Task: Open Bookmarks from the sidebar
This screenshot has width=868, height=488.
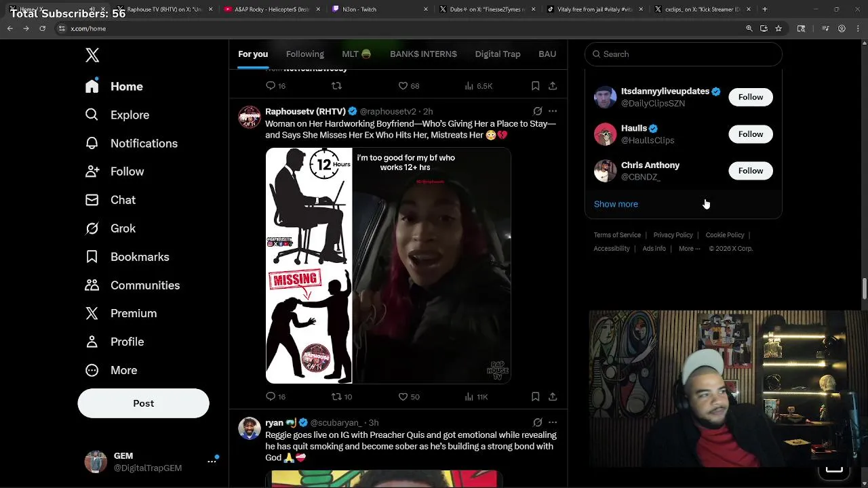Action: [x=127, y=257]
